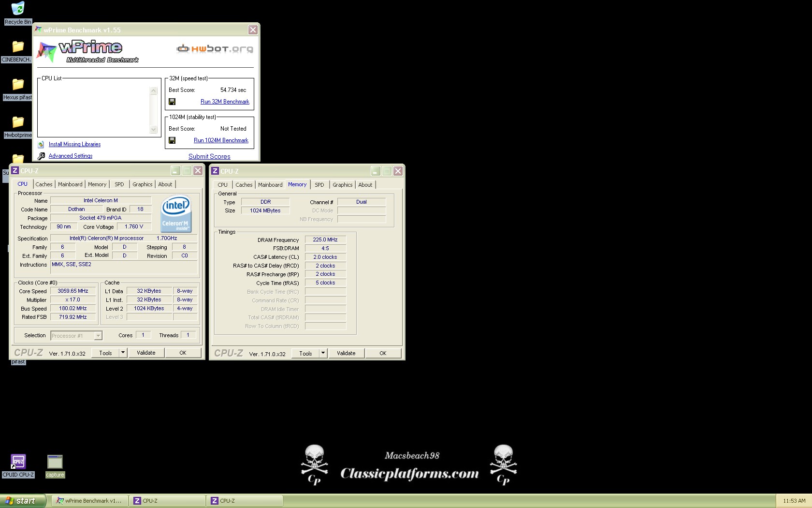The width and height of the screenshot is (812, 508).
Task: Click OK in left CPU-Z window
Action: [x=183, y=353]
